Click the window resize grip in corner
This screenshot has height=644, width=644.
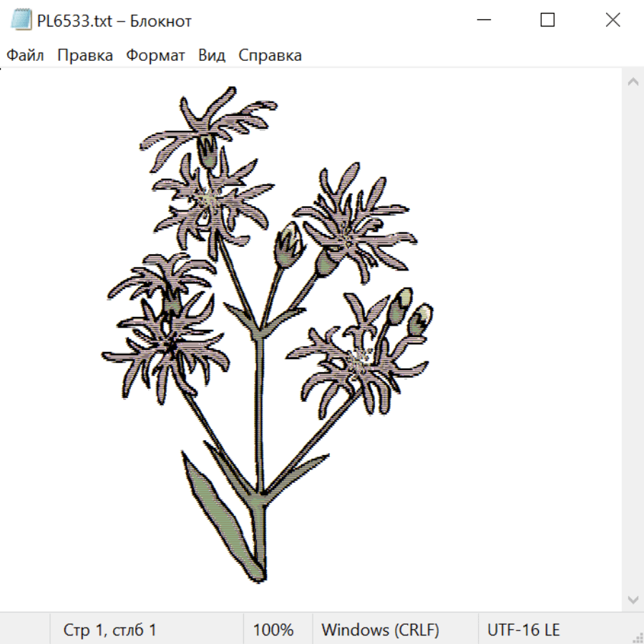pos(638,638)
